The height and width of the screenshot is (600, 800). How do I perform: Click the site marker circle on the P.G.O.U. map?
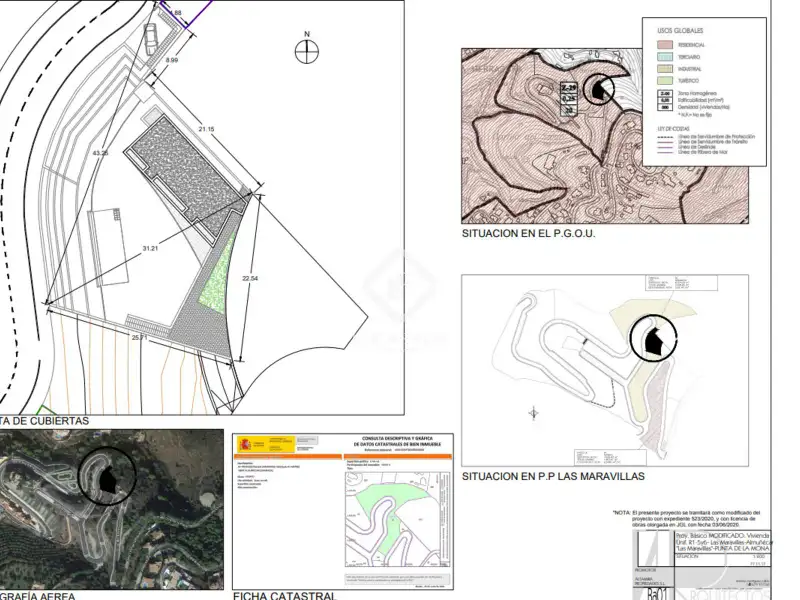[600, 89]
